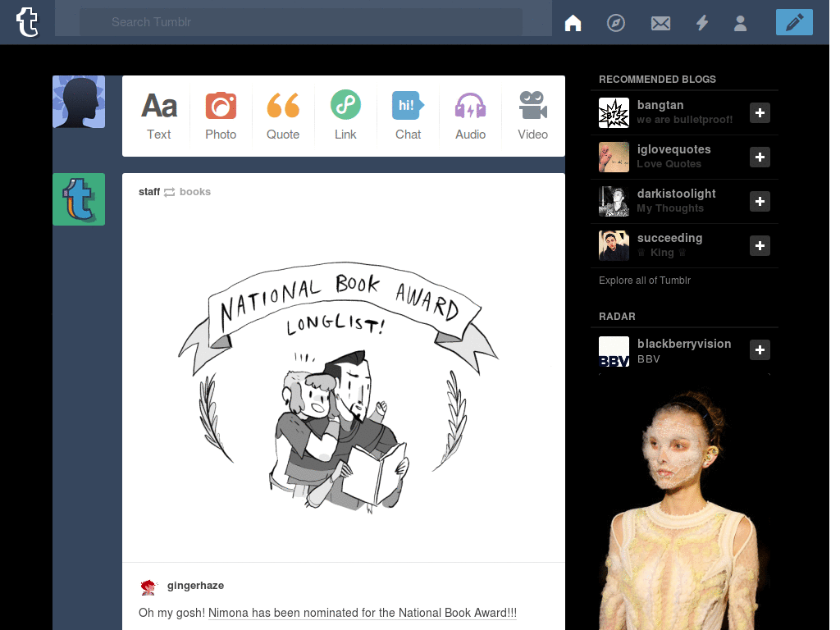This screenshot has height=630, width=840.
Task: Create a new Chat post
Action: (408, 116)
